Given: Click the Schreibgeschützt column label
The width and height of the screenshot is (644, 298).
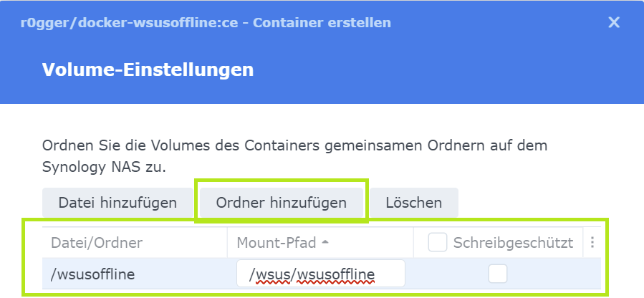Looking at the screenshot, I should point(513,243).
